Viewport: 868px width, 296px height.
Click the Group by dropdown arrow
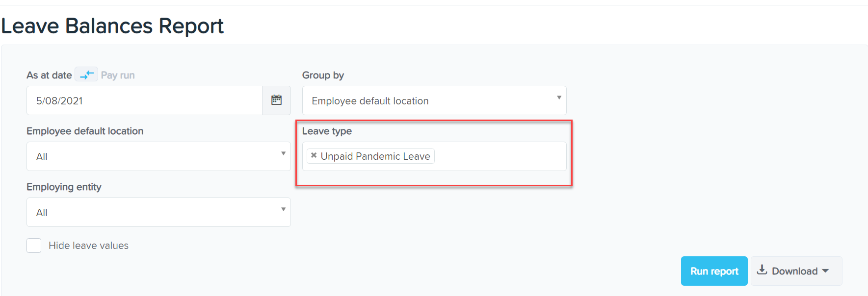point(559,98)
